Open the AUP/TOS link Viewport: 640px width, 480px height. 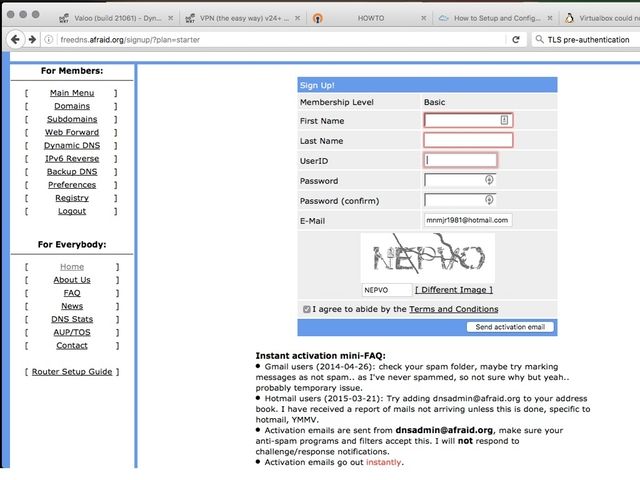pyautogui.click(x=72, y=332)
